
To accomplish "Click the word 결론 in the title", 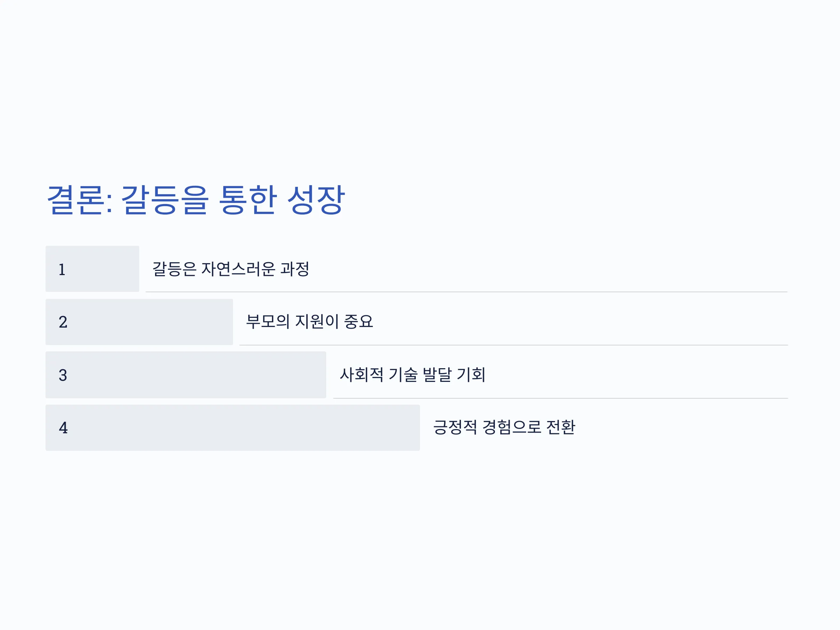I will pyautogui.click(x=75, y=200).
